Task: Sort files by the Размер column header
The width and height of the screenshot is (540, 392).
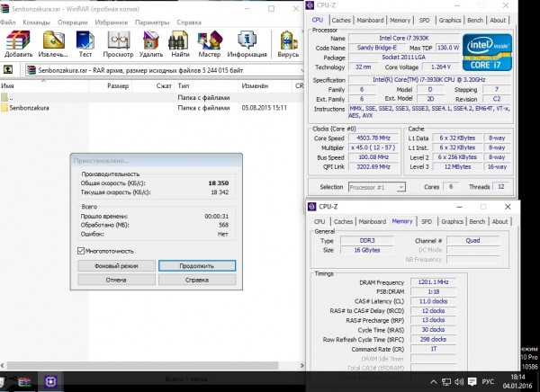Action: coord(118,85)
